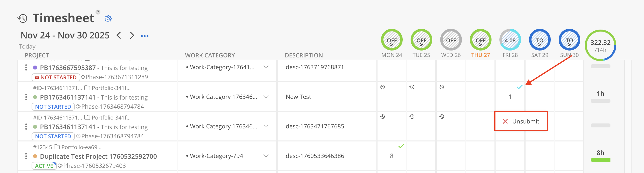Click history icon in New Test Monday cell
This screenshot has height=173, width=644.
[x=382, y=87]
